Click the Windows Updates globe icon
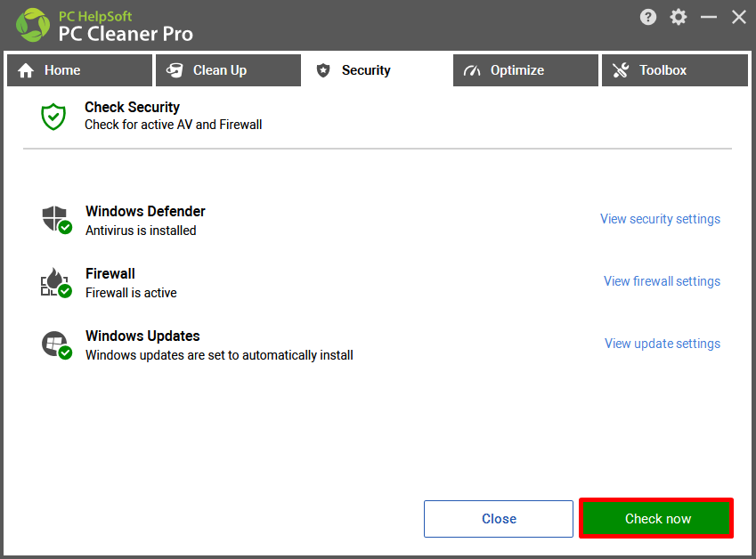Viewport: 756px width, 559px height. [56, 344]
